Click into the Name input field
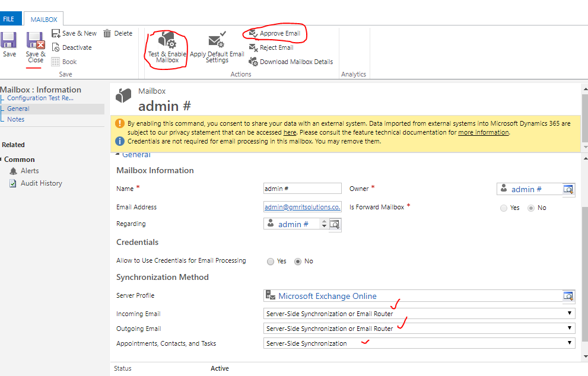This screenshot has width=588, height=376. [302, 189]
